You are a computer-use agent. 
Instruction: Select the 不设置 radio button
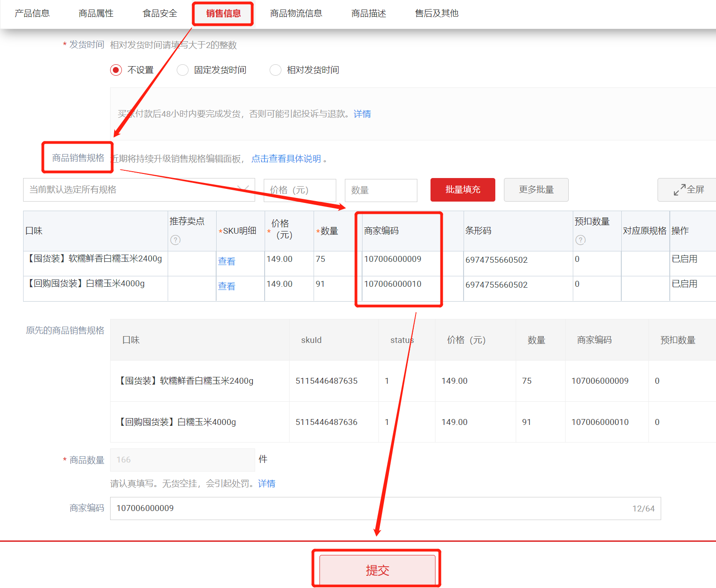coord(116,70)
